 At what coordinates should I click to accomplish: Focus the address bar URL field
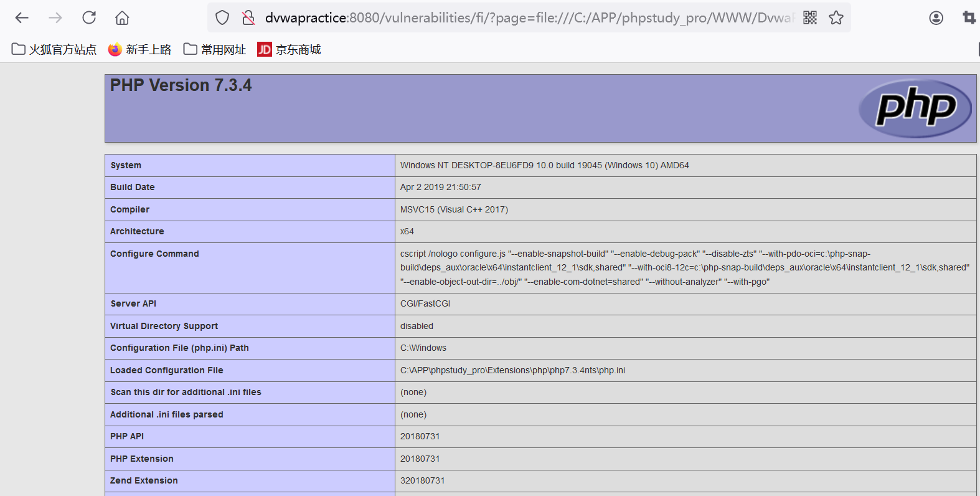(x=529, y=17)
